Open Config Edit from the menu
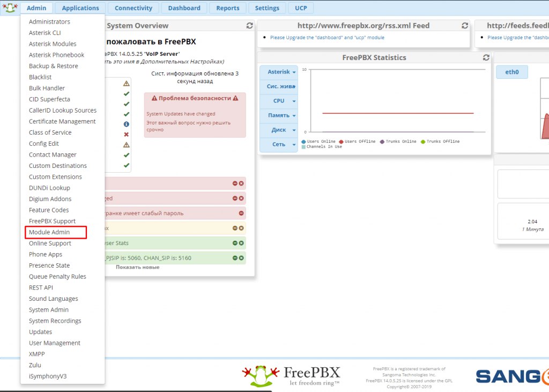The width and height of the screenshot is (549, 392). coord(44,144)
